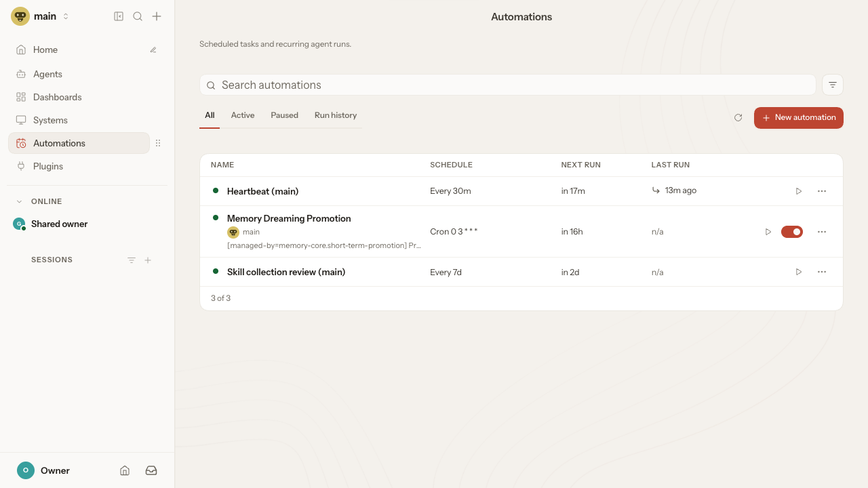Click the Heartbeat (main) automation name
Screen dimensions: 868x488
pyautogui.click(x=263, y=191)
